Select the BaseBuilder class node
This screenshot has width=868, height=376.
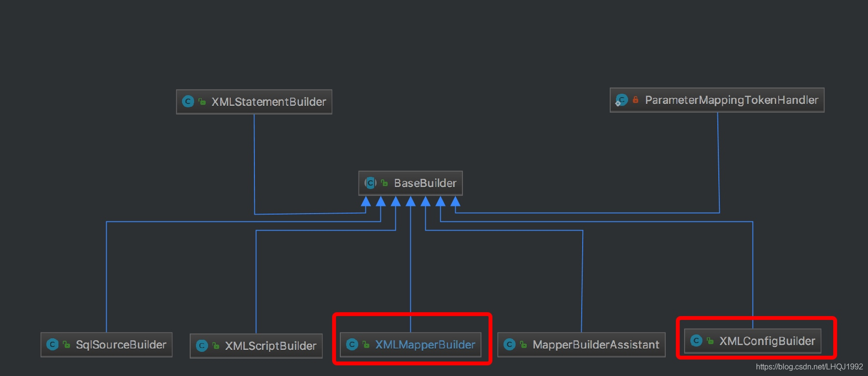pos(410,183)
